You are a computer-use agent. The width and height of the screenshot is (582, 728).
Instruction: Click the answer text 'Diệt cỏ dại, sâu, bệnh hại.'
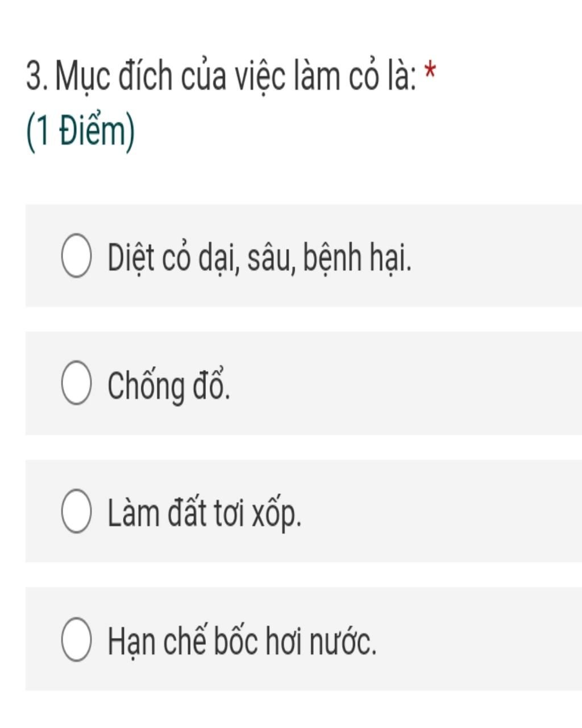point(260,258)
